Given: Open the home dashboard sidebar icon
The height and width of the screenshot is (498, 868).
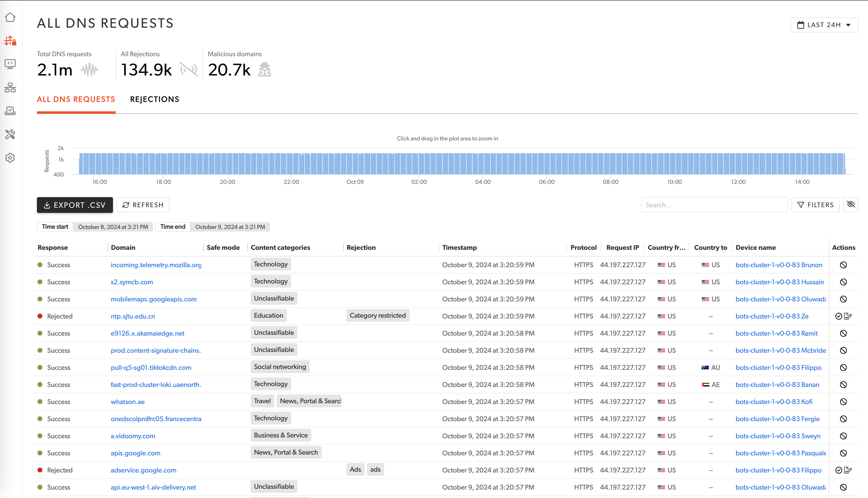Looking at the screenshot, I should pyautogui.click(x=10, y=17).
